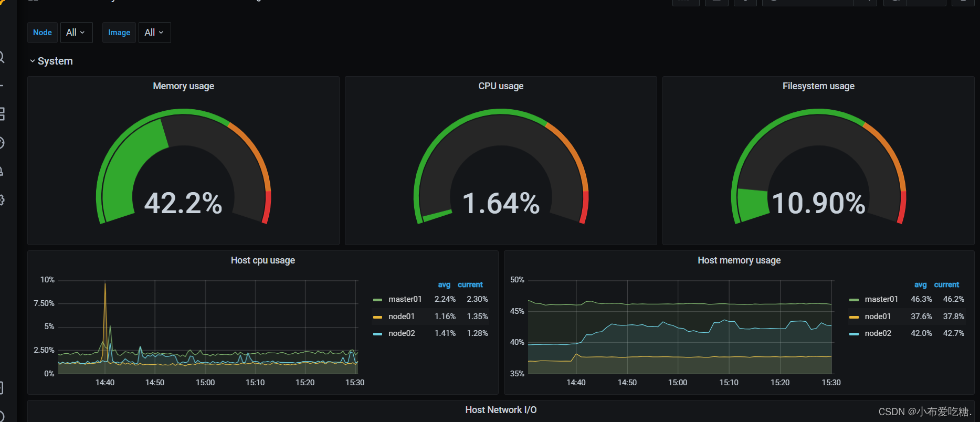980x422 pixels.
Task: Sort Host cpu usage legend by current
Action: pyautogui.click(x=470, y=284)
